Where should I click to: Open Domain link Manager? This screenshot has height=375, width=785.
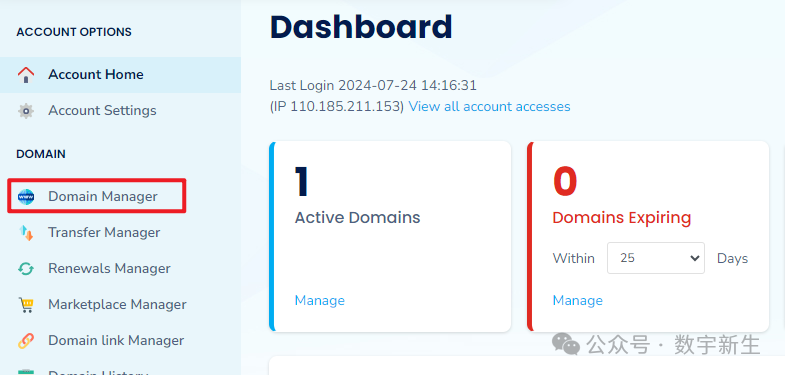116,341
